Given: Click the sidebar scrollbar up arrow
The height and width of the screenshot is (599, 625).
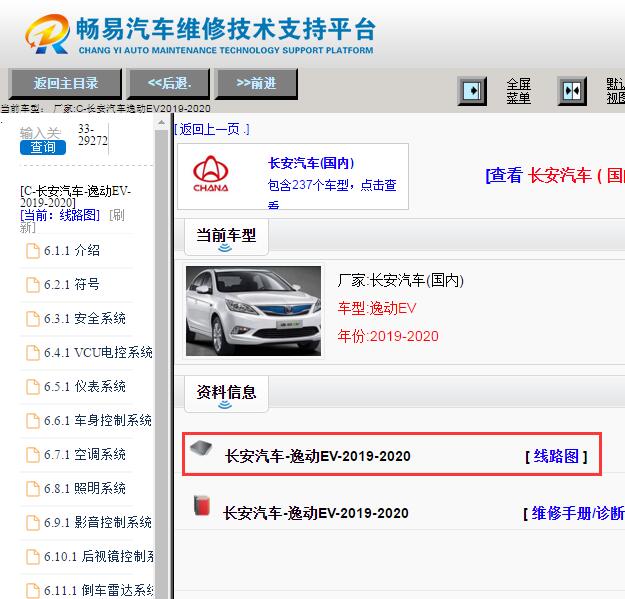Looking at the screenshot, I should point(161,122).
